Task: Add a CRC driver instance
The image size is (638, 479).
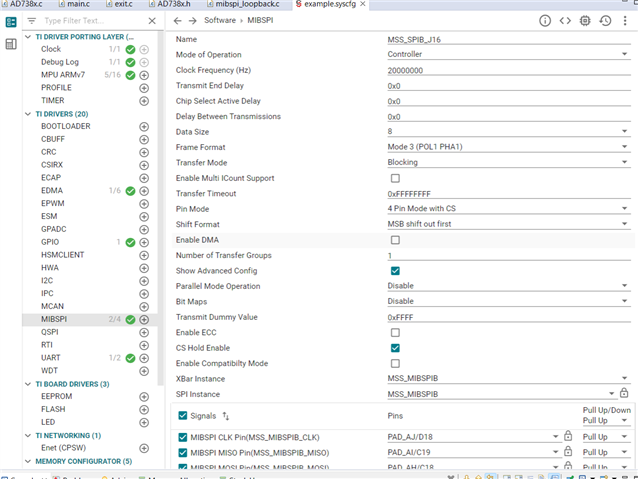Action: click(144, 152)
